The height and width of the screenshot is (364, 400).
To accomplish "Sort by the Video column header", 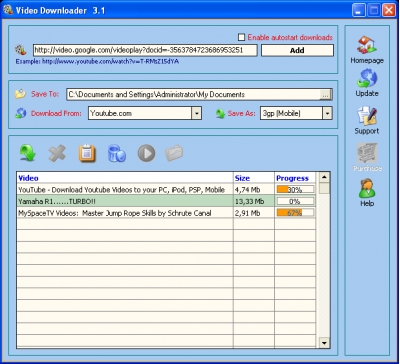I will 125,178.
